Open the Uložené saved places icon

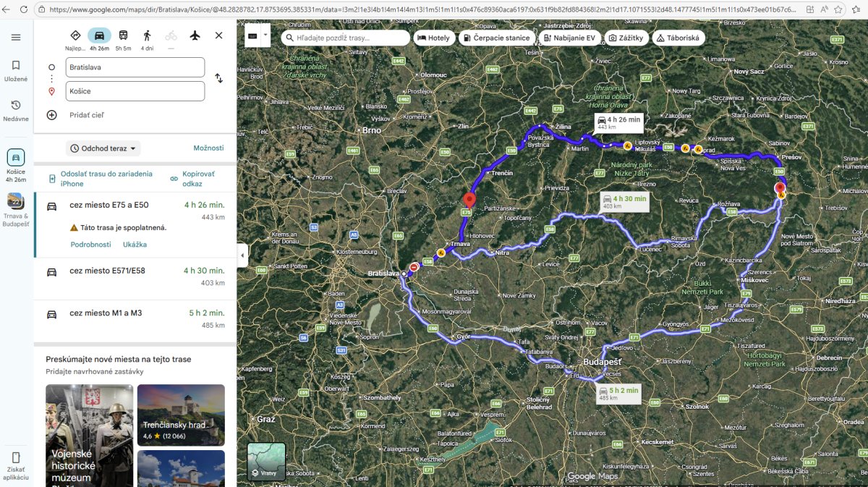pyautogui.click(x=16, y=65)
